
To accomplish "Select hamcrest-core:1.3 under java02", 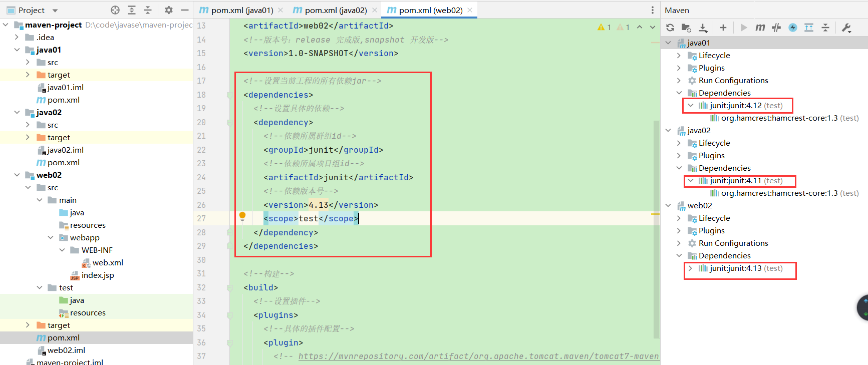I will (x=784, y=193).
